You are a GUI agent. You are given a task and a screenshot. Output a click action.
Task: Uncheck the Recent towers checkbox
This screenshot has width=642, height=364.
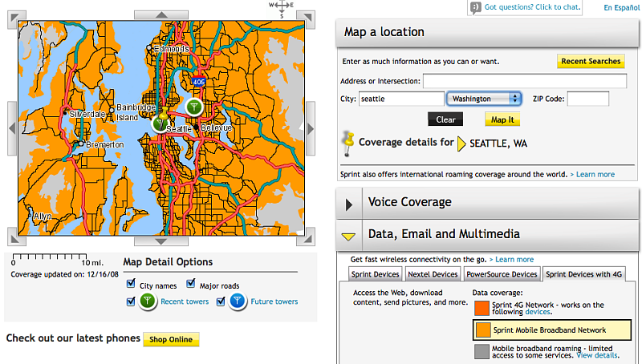coord(131,301)
